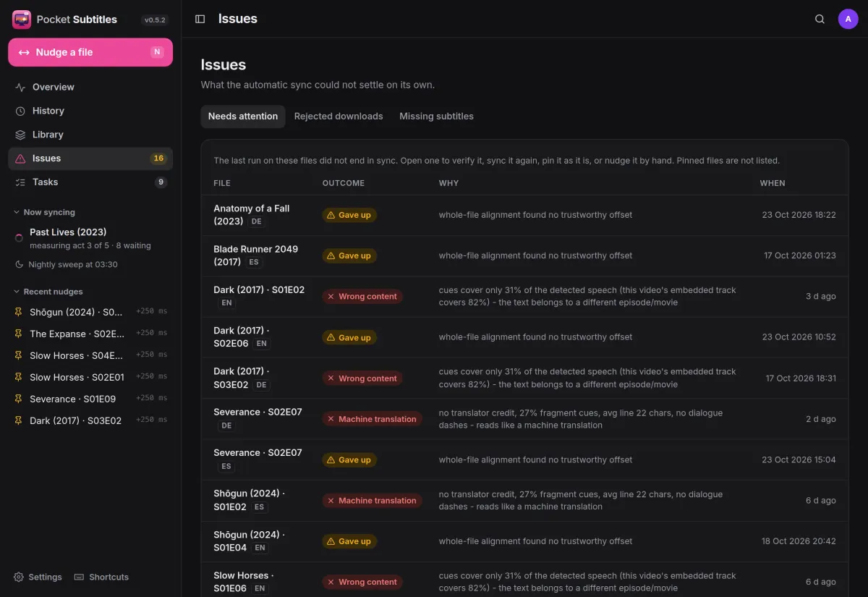Open search with the magnifier icon
The image size is (868, 597).
820,19
